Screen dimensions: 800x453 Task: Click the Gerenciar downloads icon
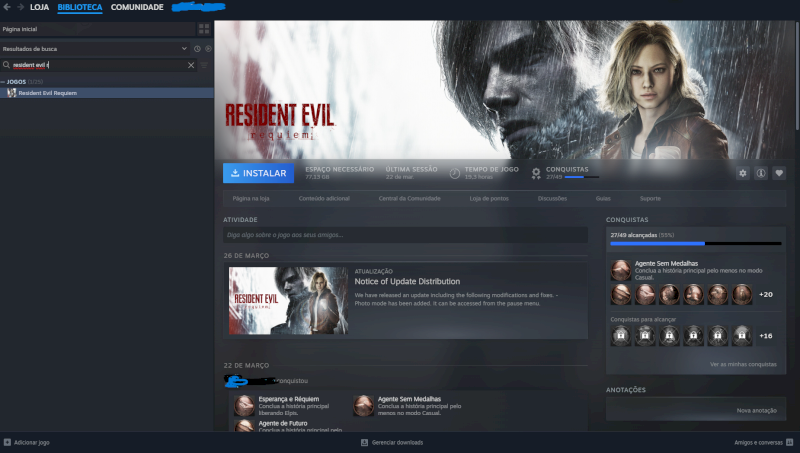(364, 442)
